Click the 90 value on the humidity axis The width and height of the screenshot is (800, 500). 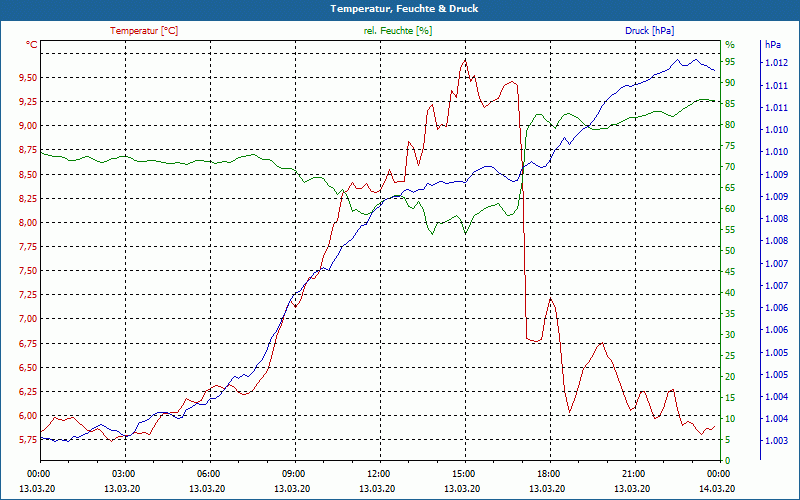(x=730, y=83)
